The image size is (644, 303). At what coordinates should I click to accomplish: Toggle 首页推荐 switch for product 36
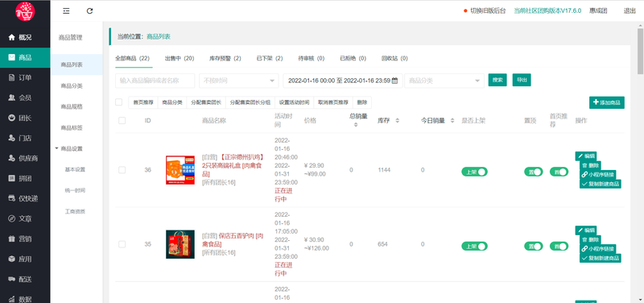pos(559,172)
